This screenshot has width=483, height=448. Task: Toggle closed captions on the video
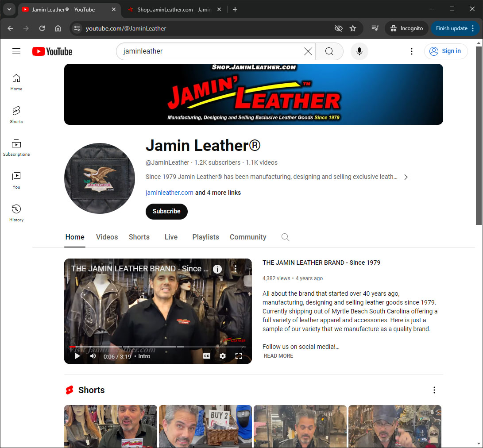click(x=207, y=356)
